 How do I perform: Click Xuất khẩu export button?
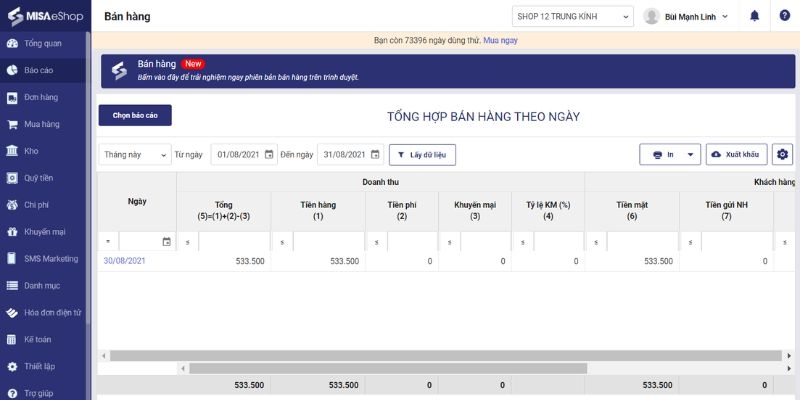click(x=737, y=155)
